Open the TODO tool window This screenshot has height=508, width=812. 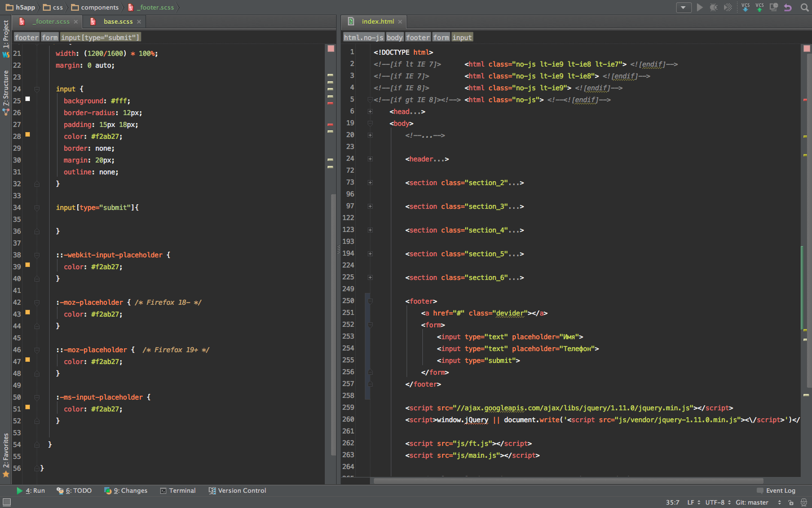click(74, 491)
